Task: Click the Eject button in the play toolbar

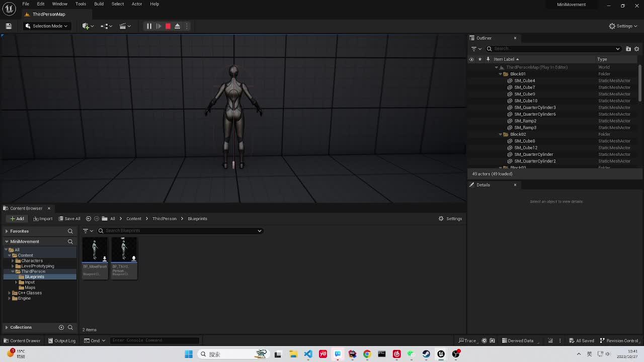Action: tap(177, 26)
